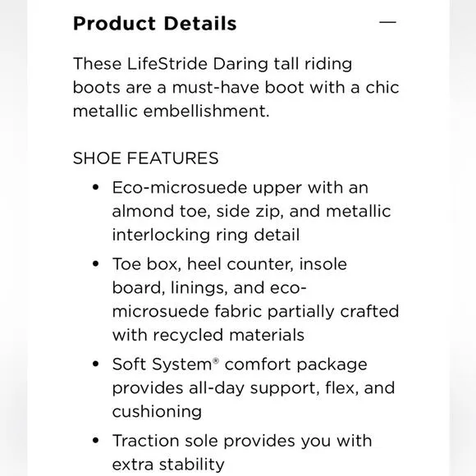Click the bullet beside Eco-microsuede upper
The width and height of the screenshot is (476, 476).
pyautogui.click(x=96, y=187)
